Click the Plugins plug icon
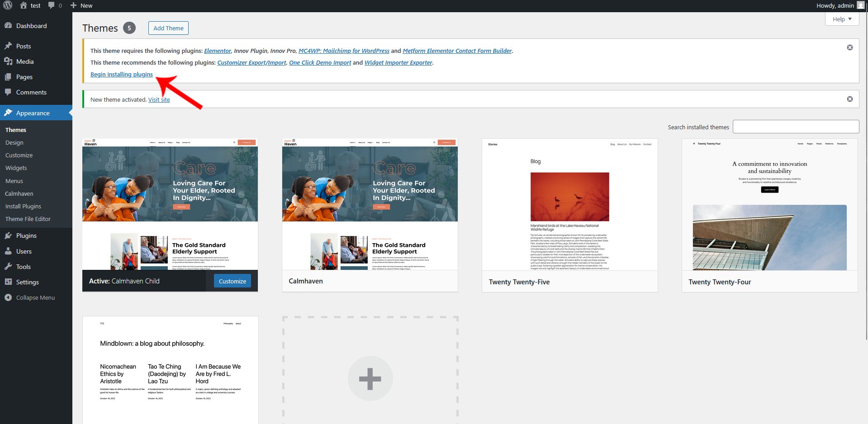Image resolution: width=868 pixels, height=424 pixels. click(x=8, y=236)
